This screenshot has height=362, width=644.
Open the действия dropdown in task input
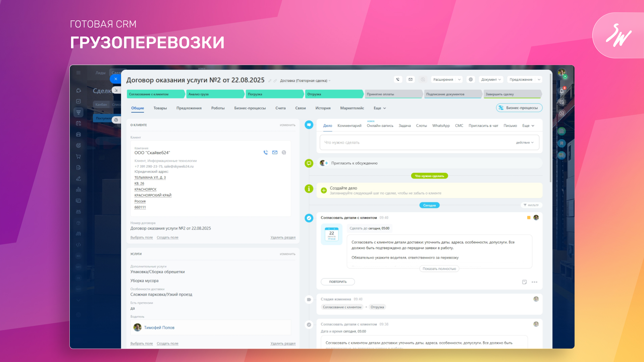click(x=525, y=143)
